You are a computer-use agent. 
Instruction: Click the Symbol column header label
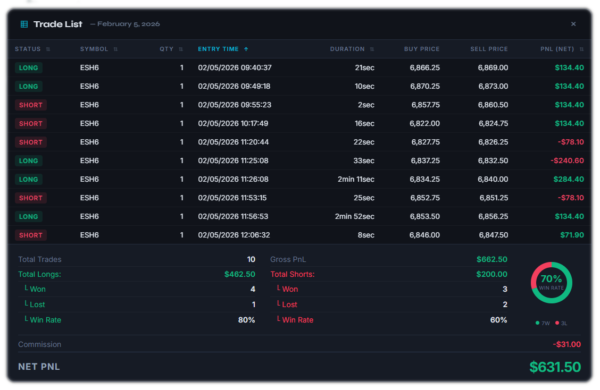click(94, 49)
